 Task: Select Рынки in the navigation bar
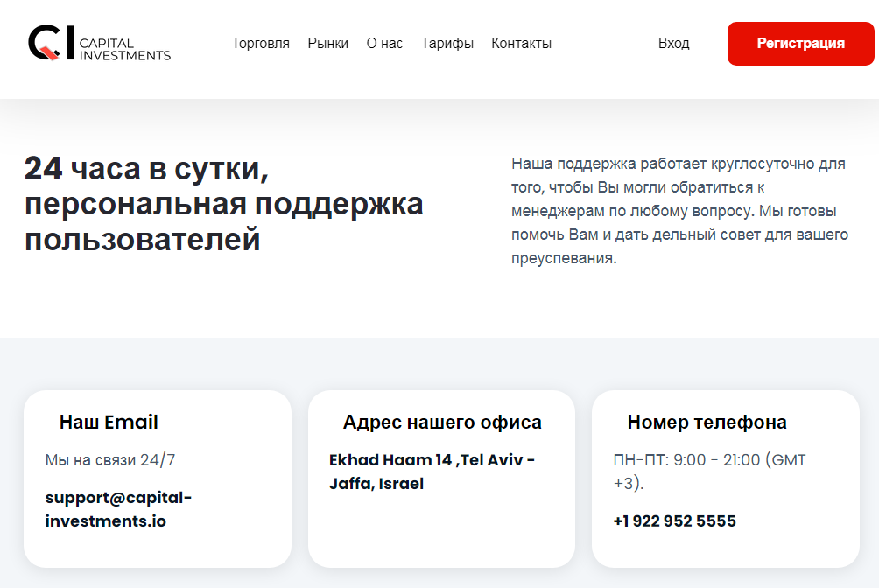point(328,43)
